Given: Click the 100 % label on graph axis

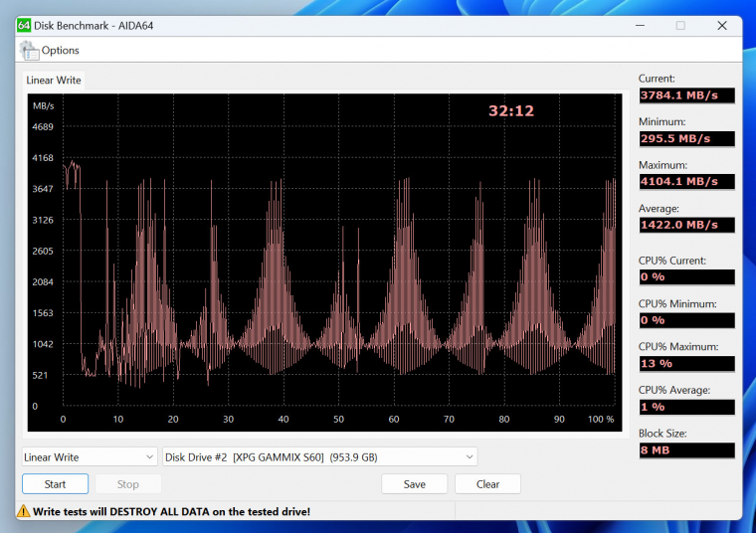Looking at the screenshot, I should (601, 420).
